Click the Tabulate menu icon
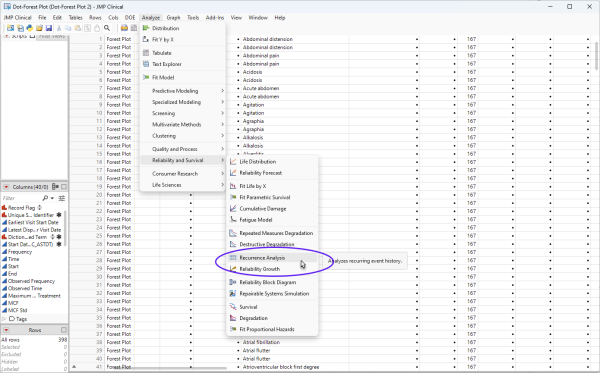600x373 pixels. (146, 53)
